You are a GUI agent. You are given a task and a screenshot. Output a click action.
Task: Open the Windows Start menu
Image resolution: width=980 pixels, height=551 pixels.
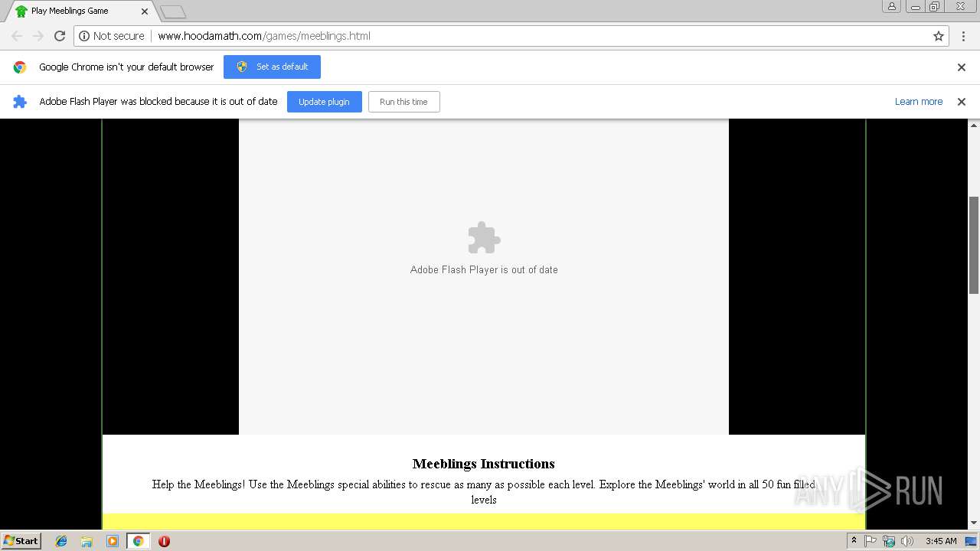pos(21,541)
